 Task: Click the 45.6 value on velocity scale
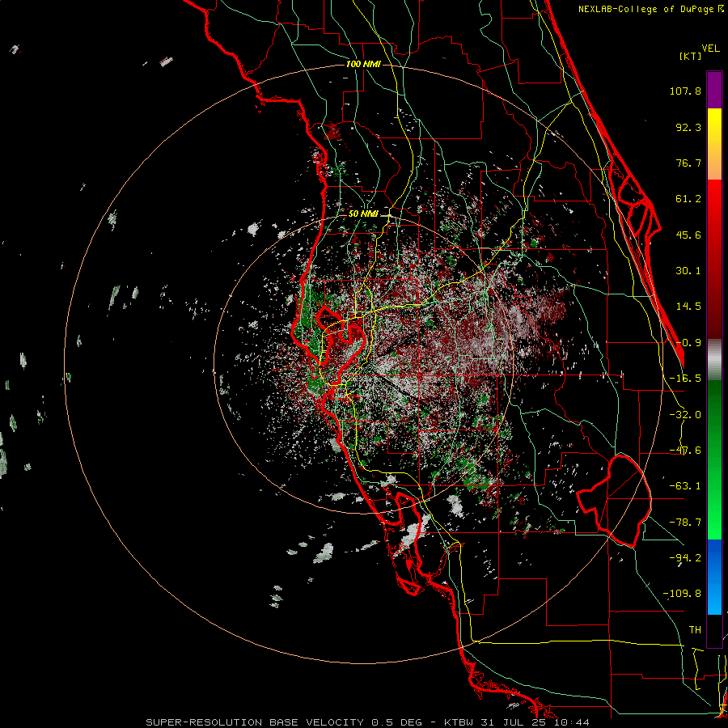(x=688, y=235)
